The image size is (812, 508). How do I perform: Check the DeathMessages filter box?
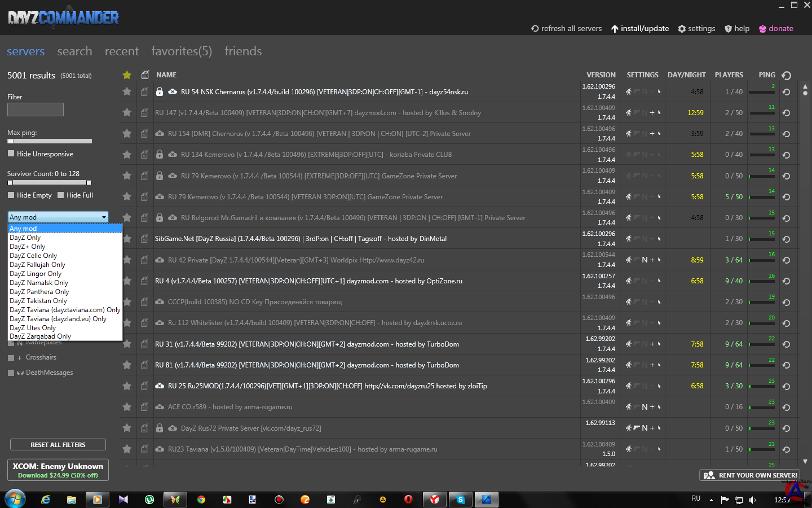[11, 373]
